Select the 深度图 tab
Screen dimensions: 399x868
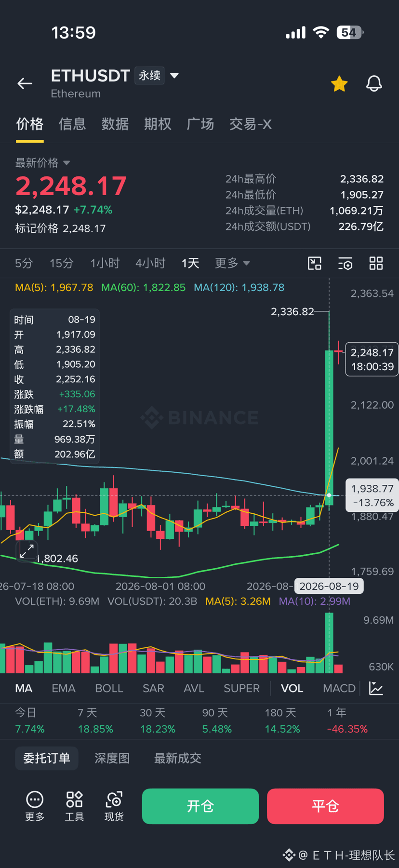coord(112,758)
